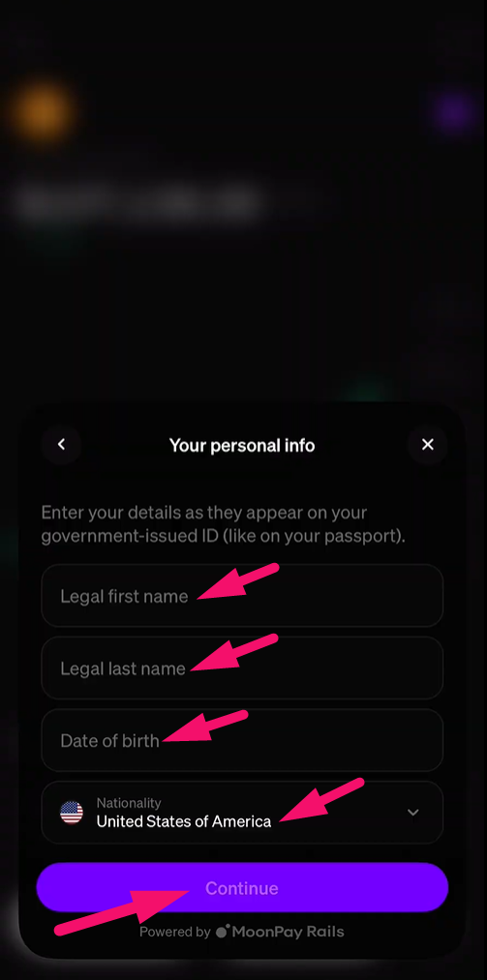Submit the form with the Continue button
This screenshot has height=980, width=487.
tap(243, 887)
